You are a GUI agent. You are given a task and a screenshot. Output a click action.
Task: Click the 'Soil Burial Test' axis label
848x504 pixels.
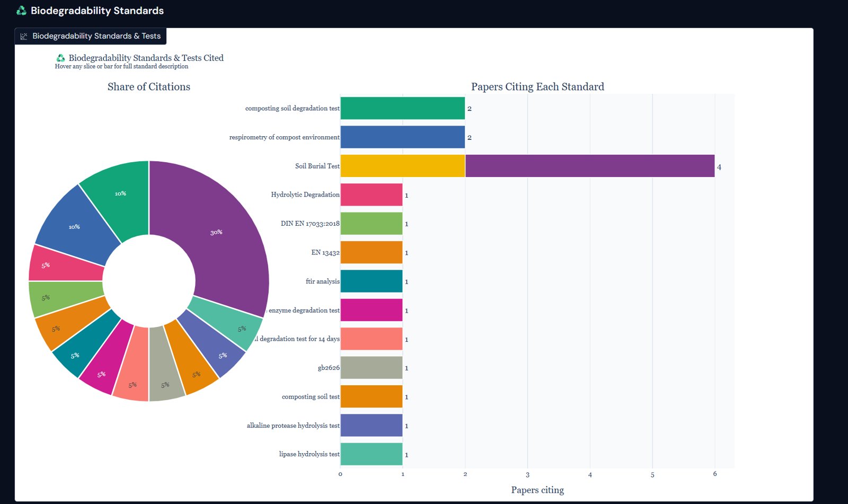pyautogui.click(x=317, y=166)
